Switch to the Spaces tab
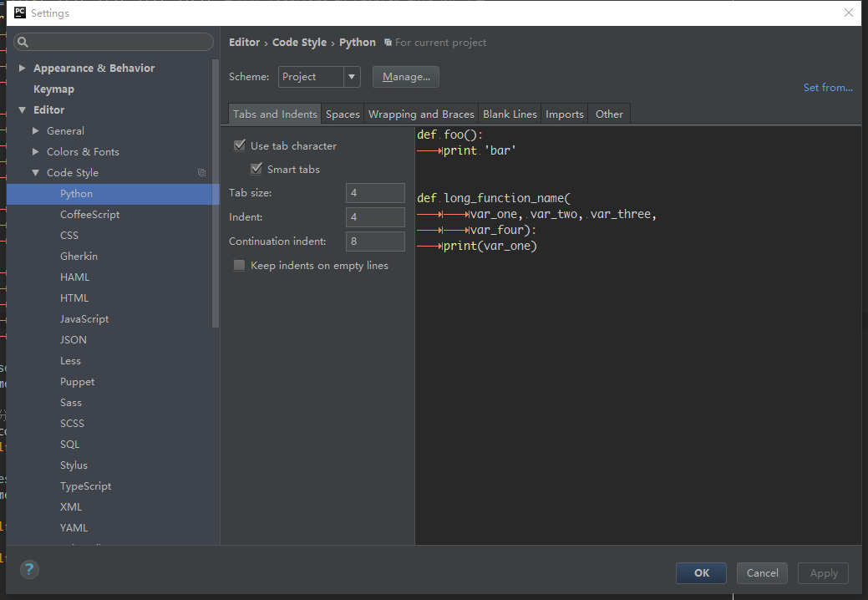Image resolution: width=868 pixels, height=600 pixels. (343, 114)
